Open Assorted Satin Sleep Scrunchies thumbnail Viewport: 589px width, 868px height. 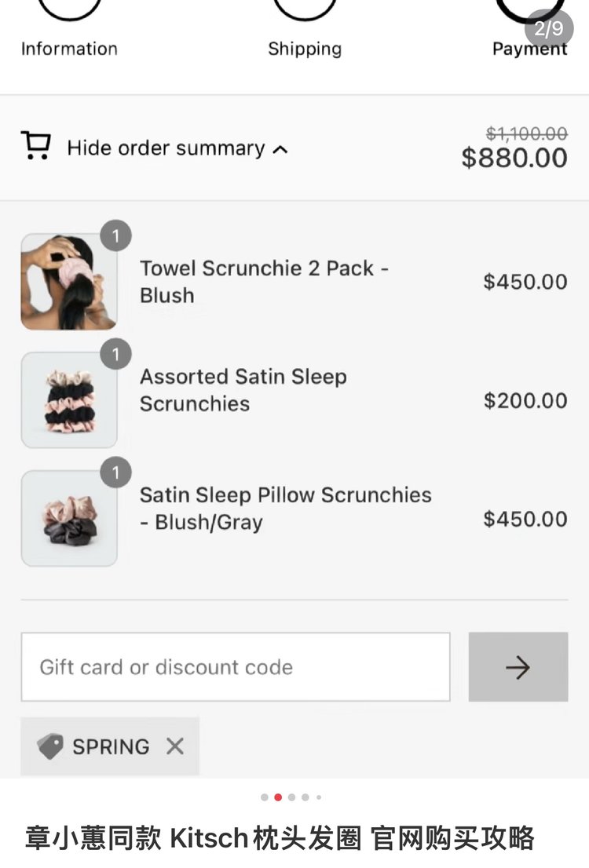point(69,400)
